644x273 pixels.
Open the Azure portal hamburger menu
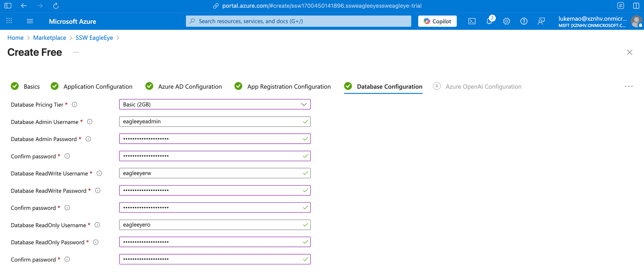[30, 21]
